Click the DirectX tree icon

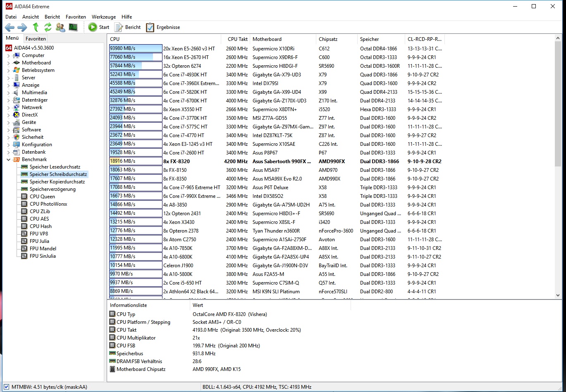17,115
